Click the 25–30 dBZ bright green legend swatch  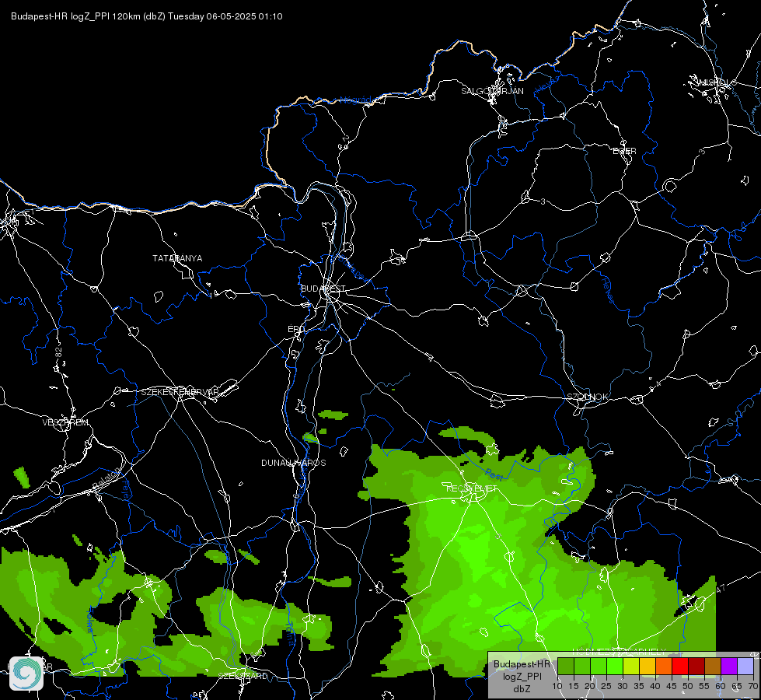tap(614, 666)
